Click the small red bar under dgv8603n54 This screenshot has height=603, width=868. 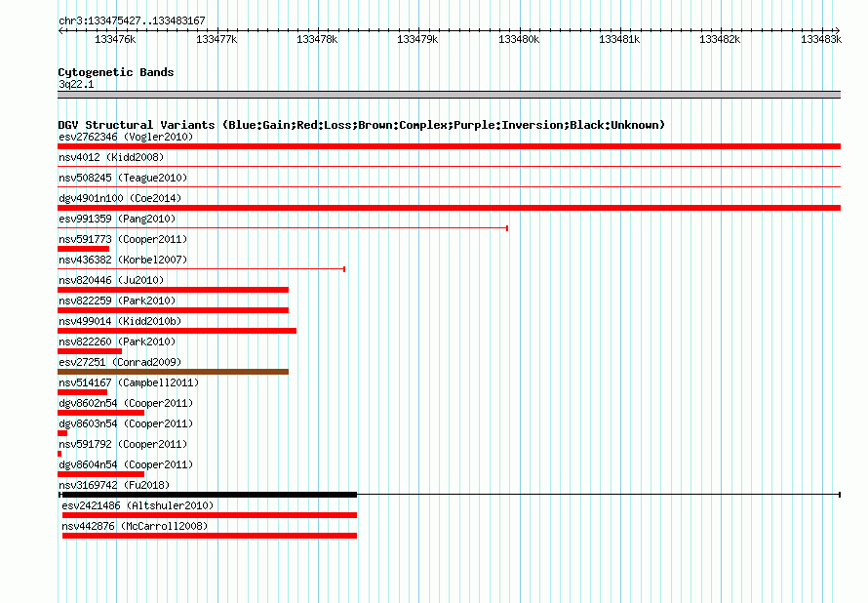tap(62, 433)
